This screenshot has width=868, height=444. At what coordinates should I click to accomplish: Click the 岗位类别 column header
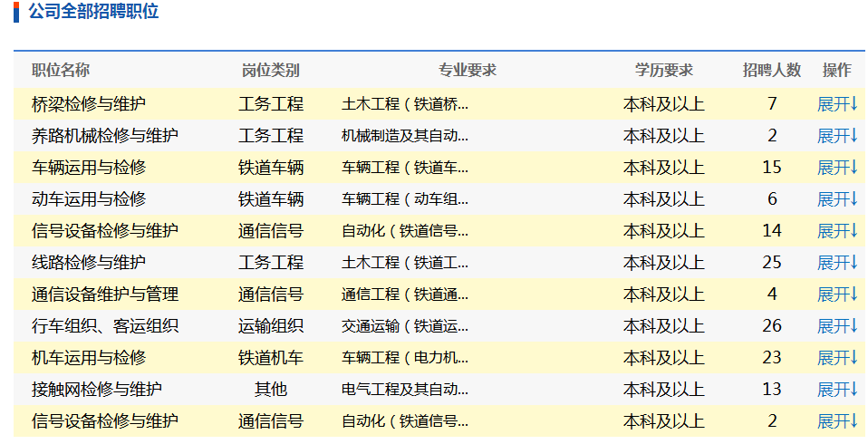(270, 71)
